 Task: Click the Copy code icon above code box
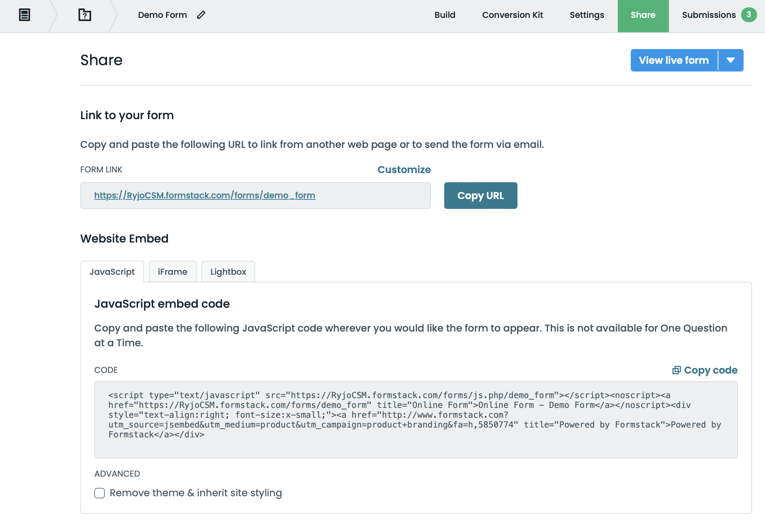(x=676, y=370)
